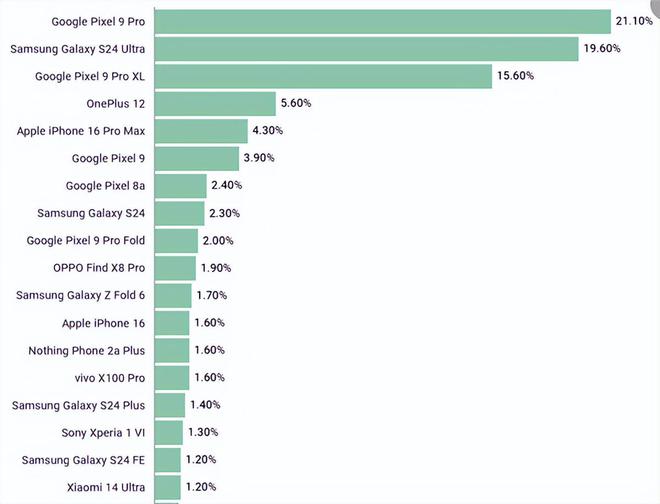
Task: Click the Samsung Galaxy S24 label
Action: 91,213
